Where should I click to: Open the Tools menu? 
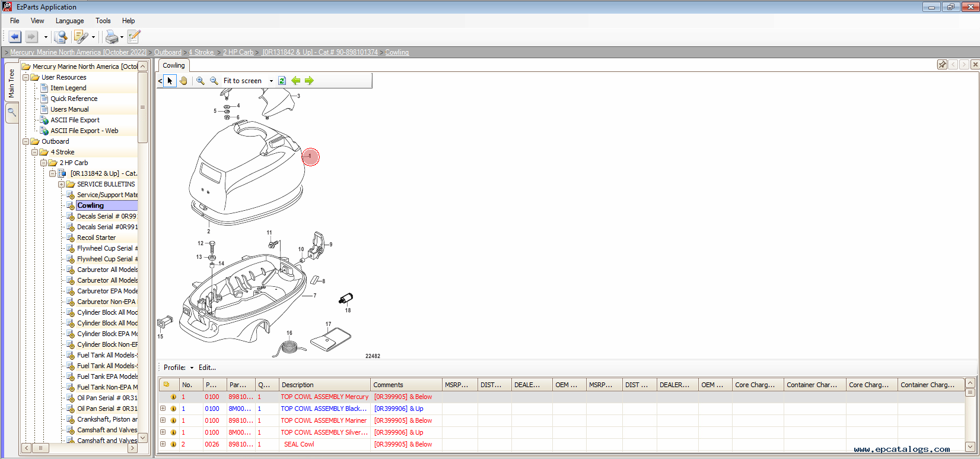(103, 21)
